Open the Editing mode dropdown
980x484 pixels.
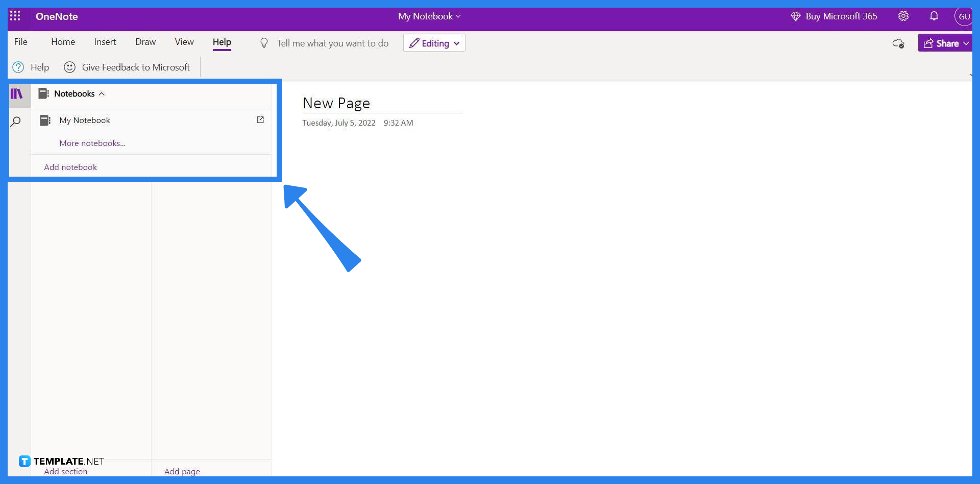(x=434, y=43)
